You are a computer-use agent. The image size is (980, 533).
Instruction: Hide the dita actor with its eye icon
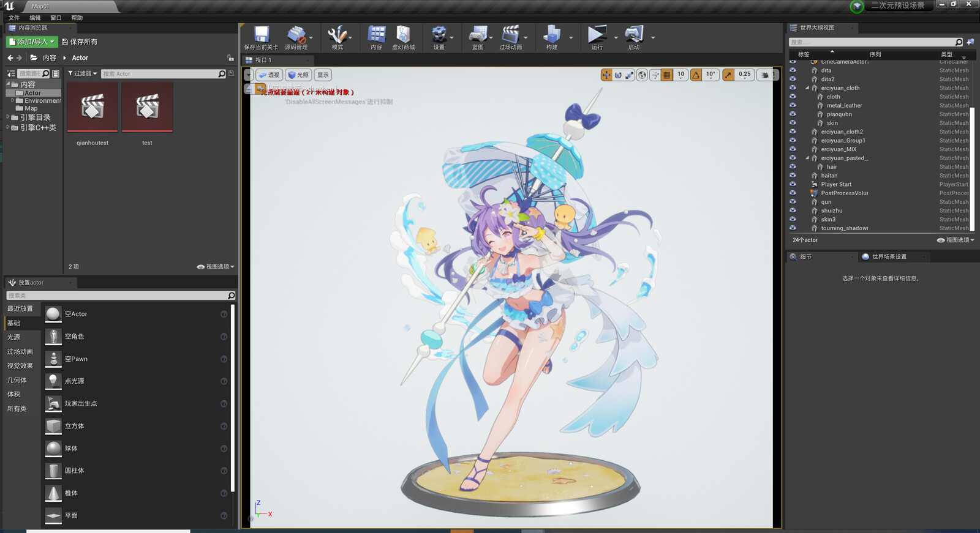(793, 70)
